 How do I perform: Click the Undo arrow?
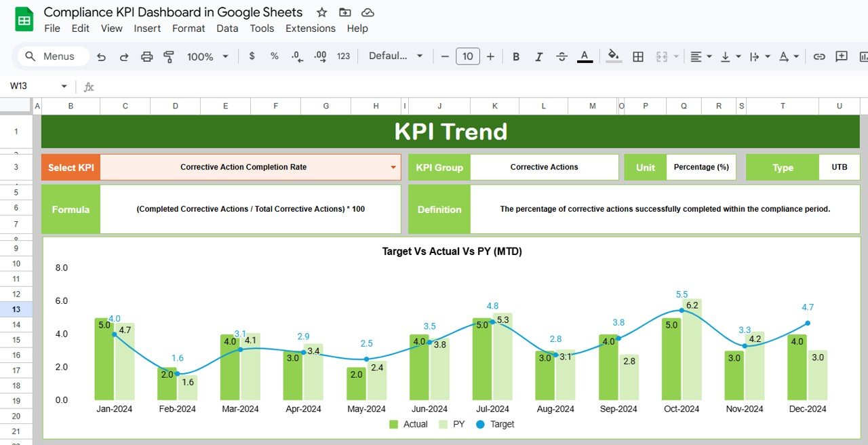point(101,56)
